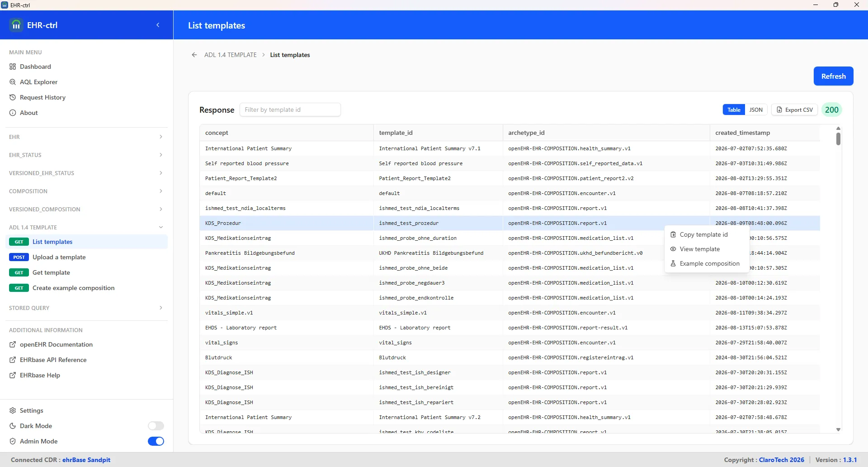The height and width of the screenshot is (467, 868).
Task: Click the Dark Mode moon icon
Action: pos(13,426)
